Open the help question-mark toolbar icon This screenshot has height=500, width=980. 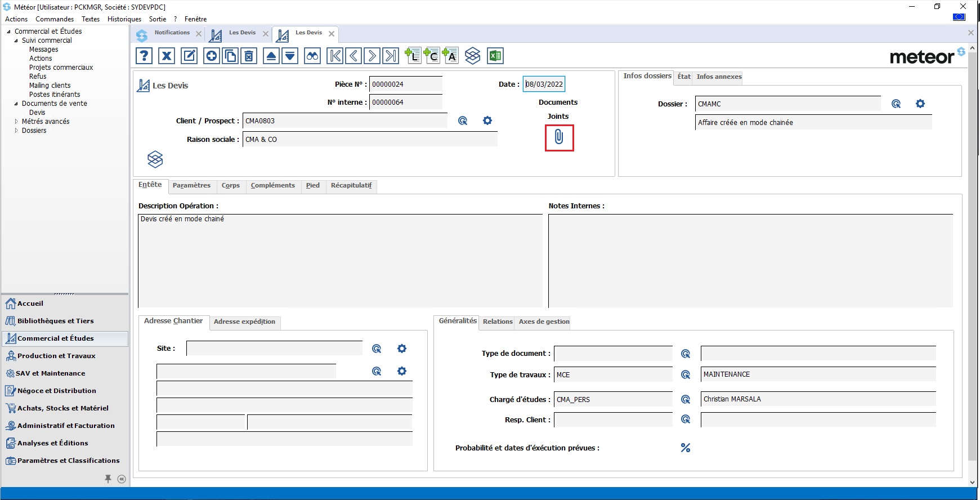pyautogui.click(x=144, y=56)
